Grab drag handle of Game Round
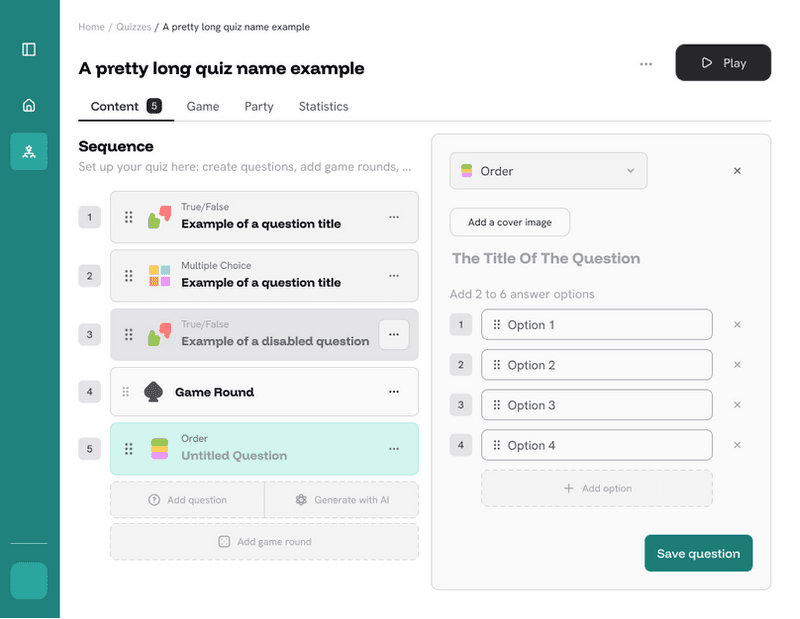 [x=126, y=392]
